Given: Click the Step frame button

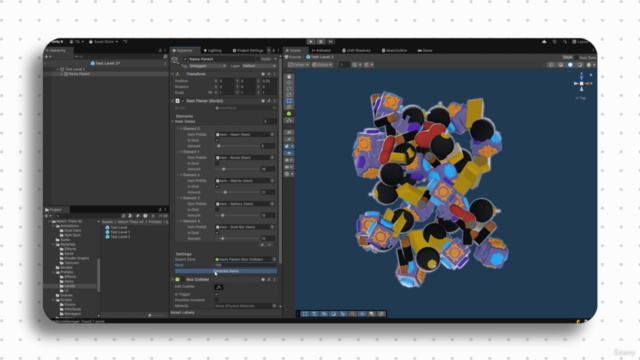Looking at the screenshot, I should 331,42.
